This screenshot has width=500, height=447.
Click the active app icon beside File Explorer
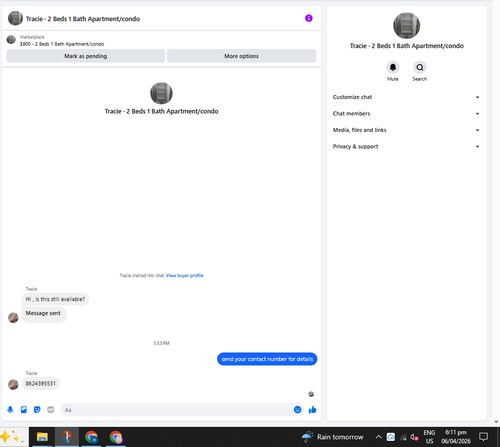pyautogui.click(x=67, y=437)
